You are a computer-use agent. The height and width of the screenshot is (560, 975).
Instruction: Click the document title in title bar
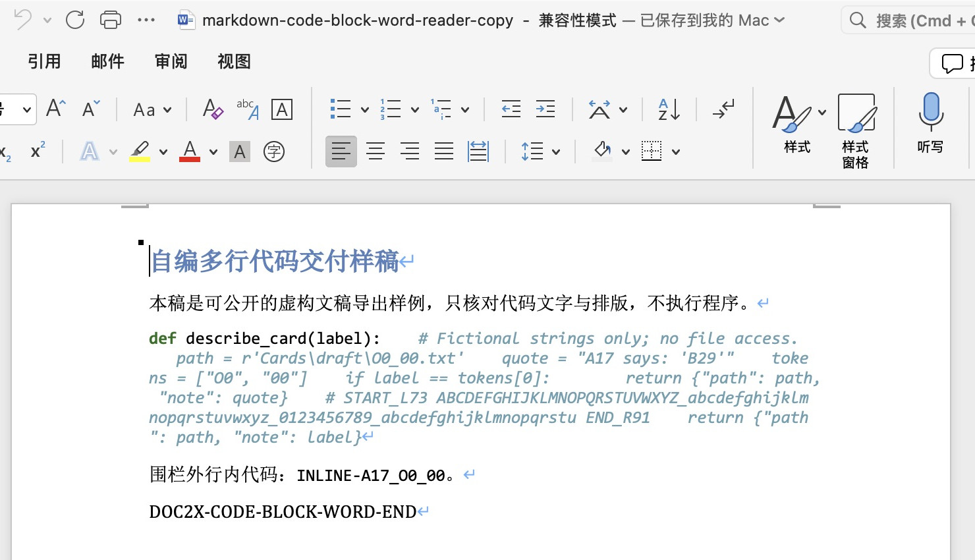pyautogui.click(x=358, y=20)
